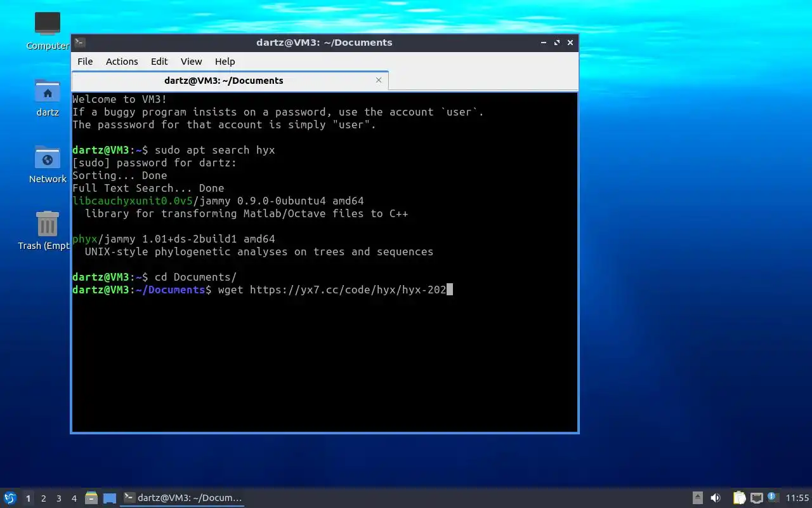Close the terminal window
This screenshot has height=508, width=812.
tap(570, 43)
